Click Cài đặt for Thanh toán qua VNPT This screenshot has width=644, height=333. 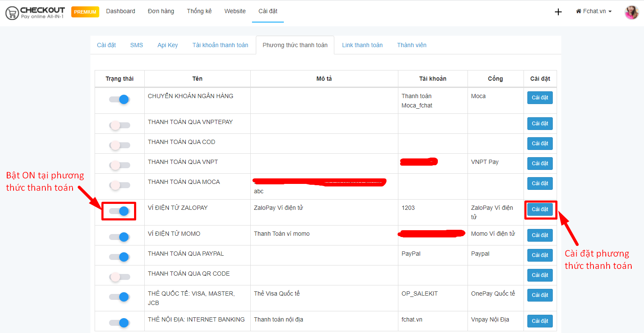(x=540, y=164)
